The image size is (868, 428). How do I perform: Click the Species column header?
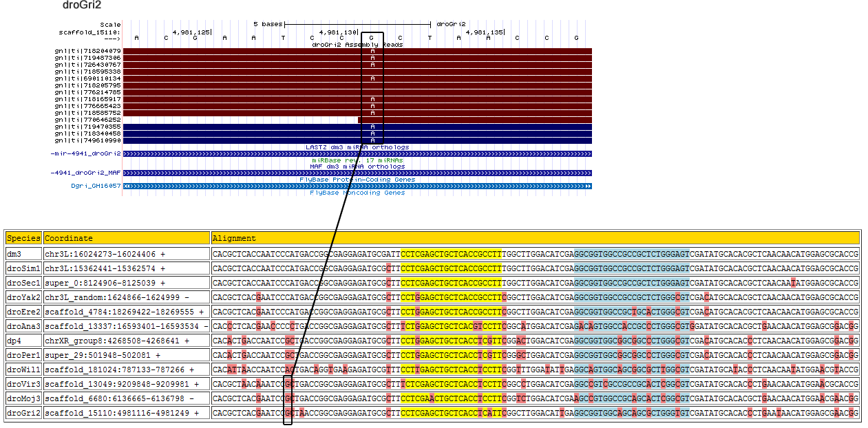23,238
